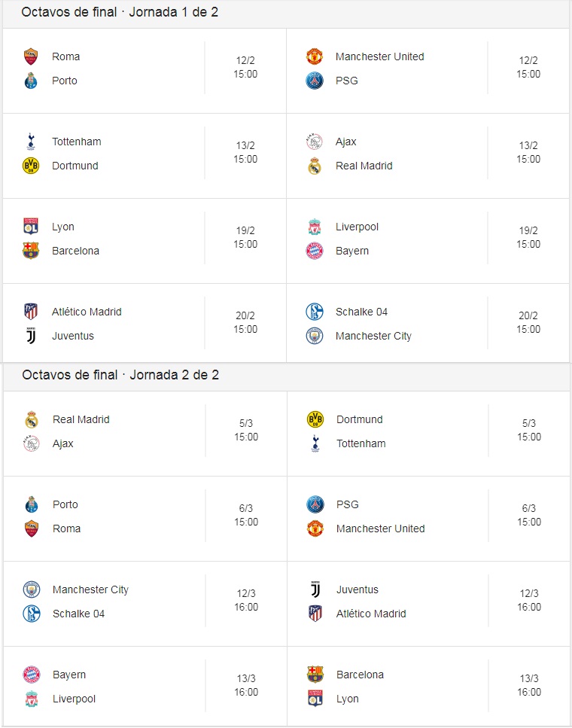
Task: Click the Real Madrid crest in Jornada 1
Action: 315,166
